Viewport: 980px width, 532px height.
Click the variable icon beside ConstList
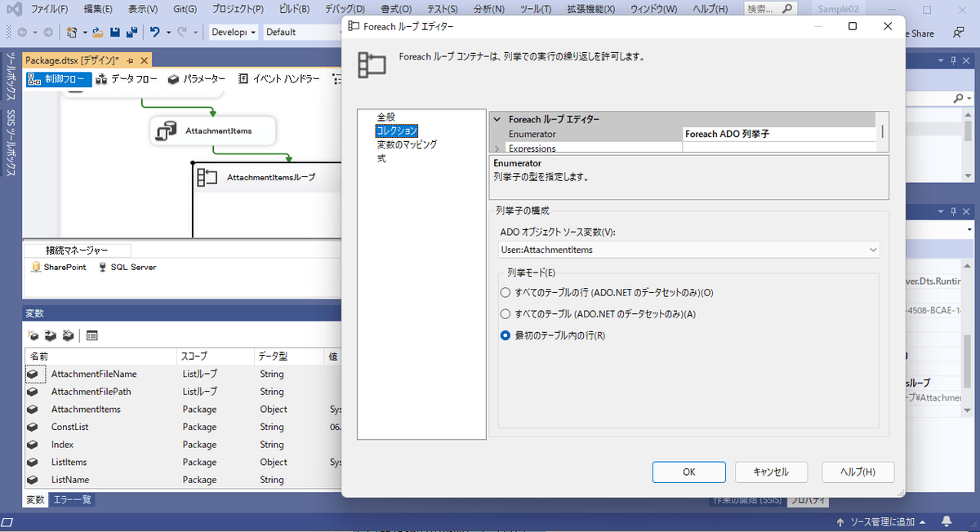33,427
